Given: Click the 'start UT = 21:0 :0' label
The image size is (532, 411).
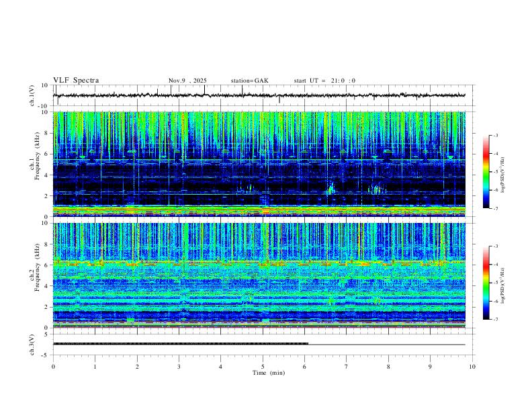Looking at the screenshot, I should tap(324, 81).
